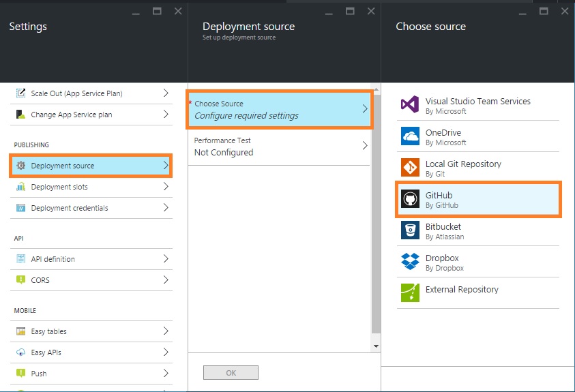The width and height of the screenshot is (575, 392).
Task: Choose the GitHub octocat icon
Action: (x=410, y=199)
